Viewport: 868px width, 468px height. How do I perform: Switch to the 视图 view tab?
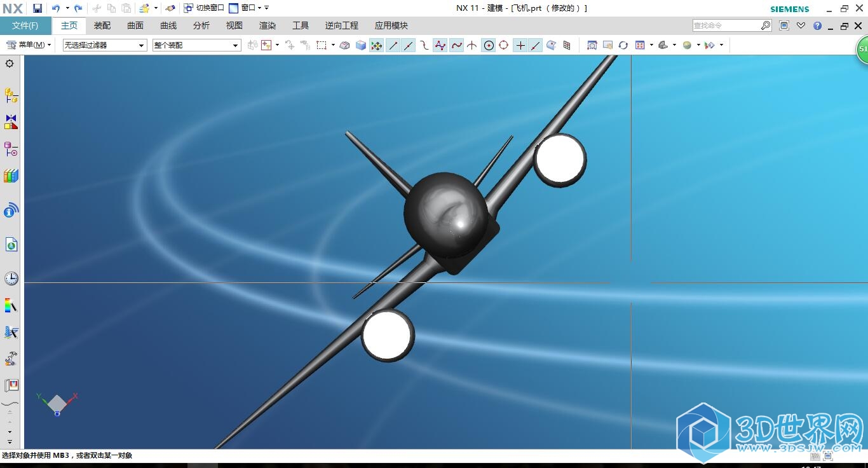(x=234, y=25)
